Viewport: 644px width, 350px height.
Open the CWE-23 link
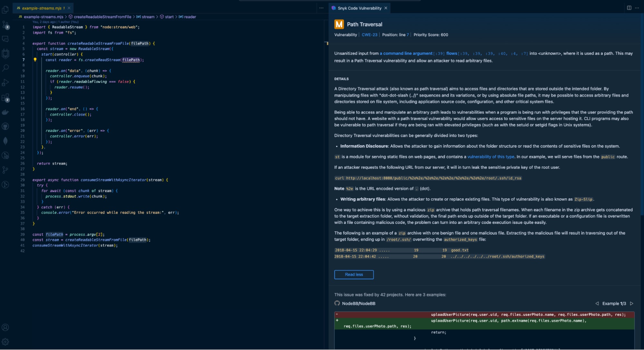369,35
